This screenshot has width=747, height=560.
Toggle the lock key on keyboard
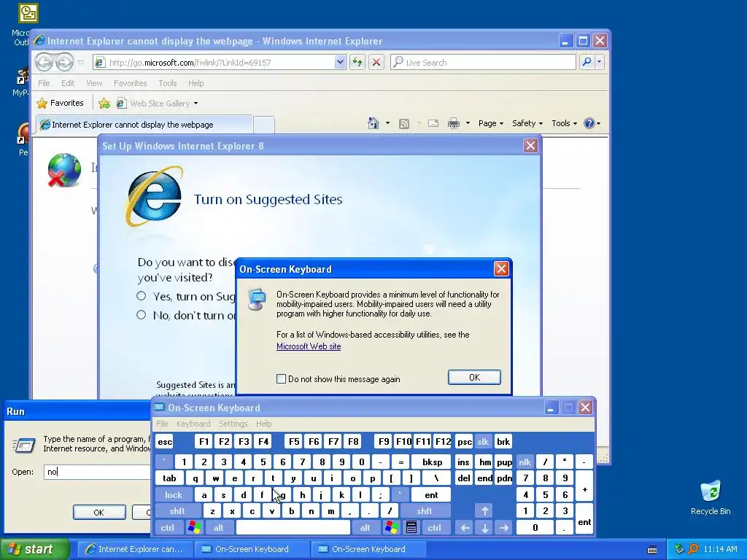174,495
